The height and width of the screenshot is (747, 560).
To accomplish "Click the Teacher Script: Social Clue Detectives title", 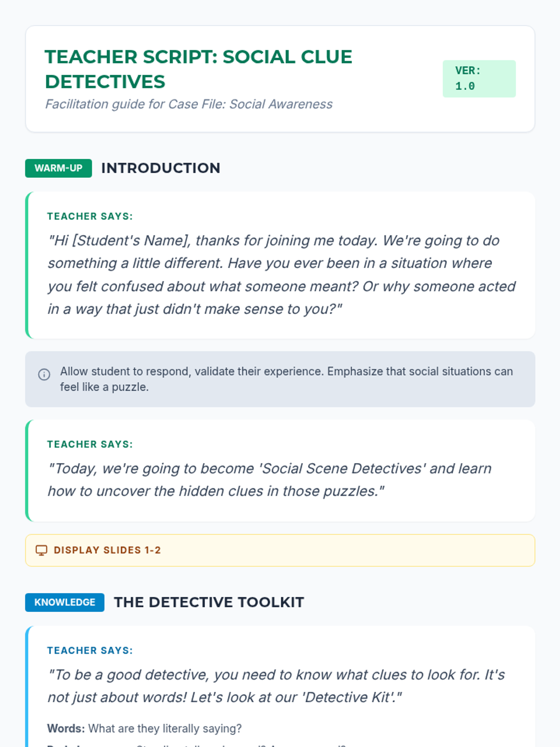I will pyautogui.click(x=198, y=69).
